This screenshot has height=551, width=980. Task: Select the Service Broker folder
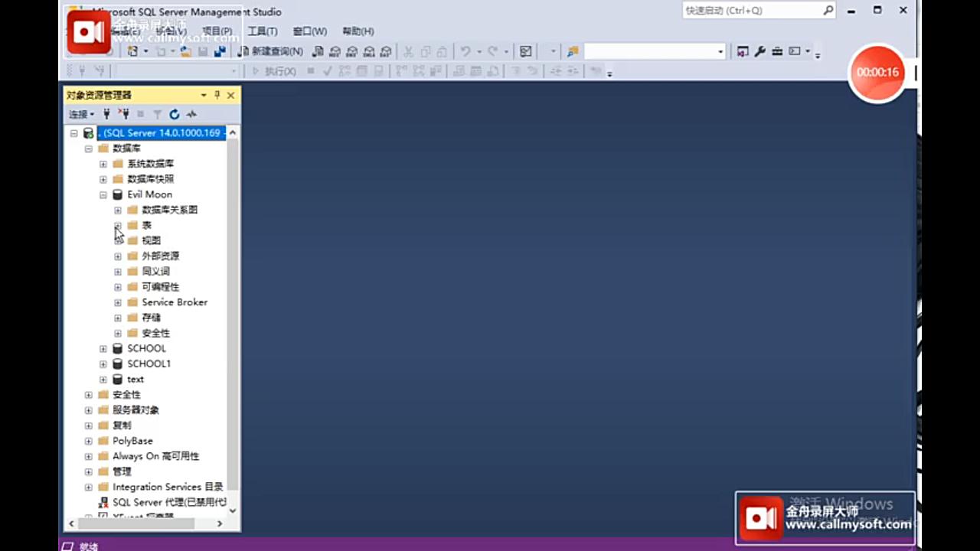[175, 302]
